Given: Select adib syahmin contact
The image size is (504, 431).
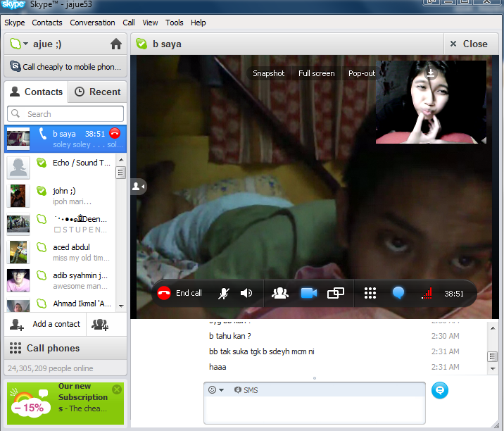Looking at the screenshot, I should coord(60,280).
